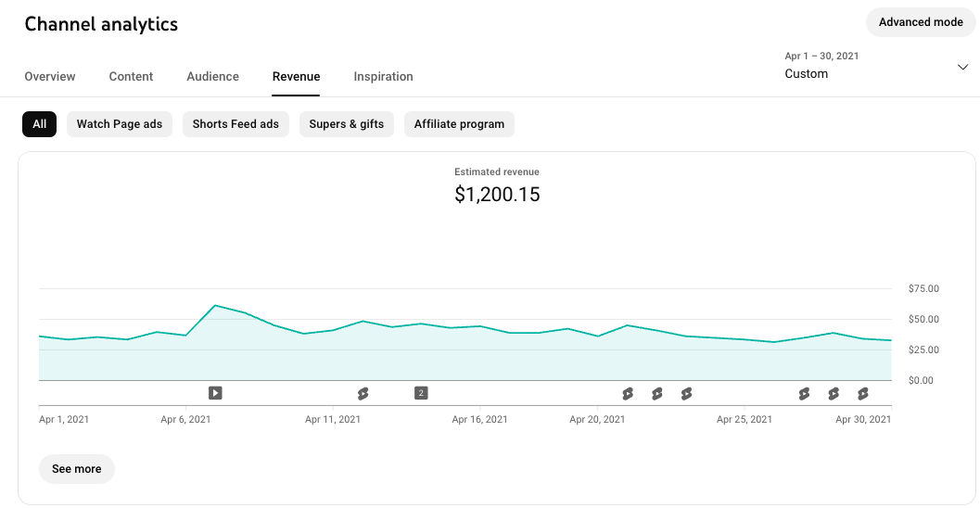Click the Shorts marker on Apr 29
The height and width of the screenshot is (508, 980).
tap(863, 393)
